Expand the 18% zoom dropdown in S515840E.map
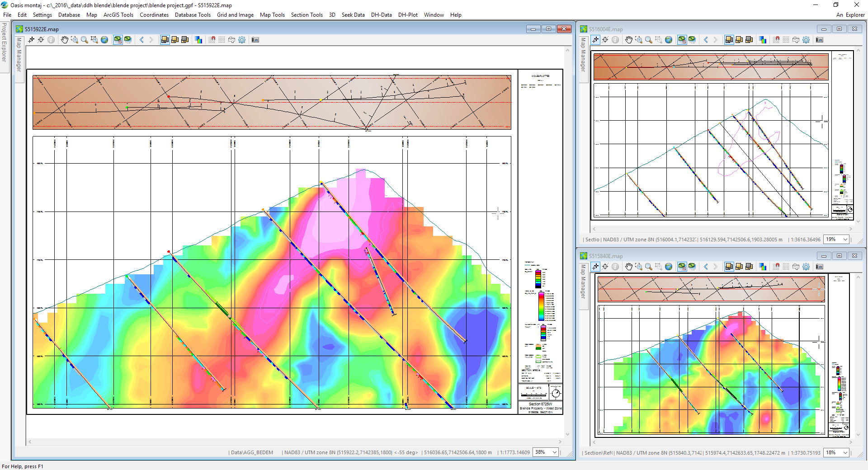Screen dimensions: 868x470 (x=845, y=453)
